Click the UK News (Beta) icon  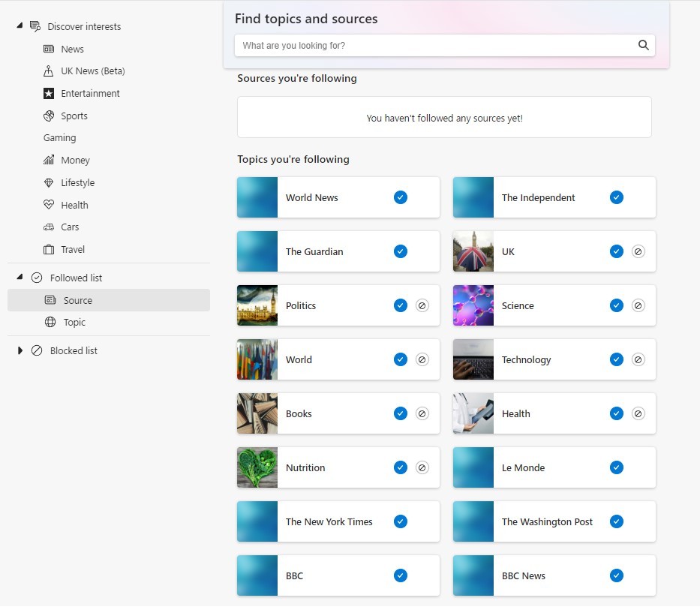49,71
